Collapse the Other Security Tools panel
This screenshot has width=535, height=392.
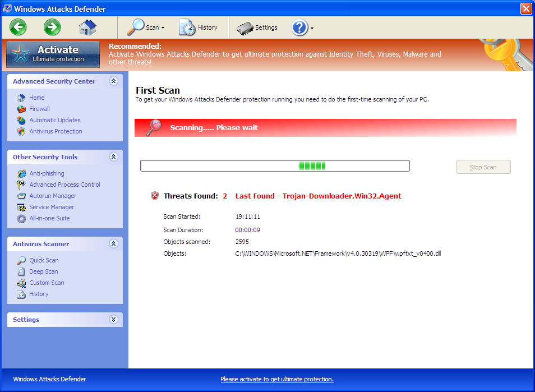114,157
